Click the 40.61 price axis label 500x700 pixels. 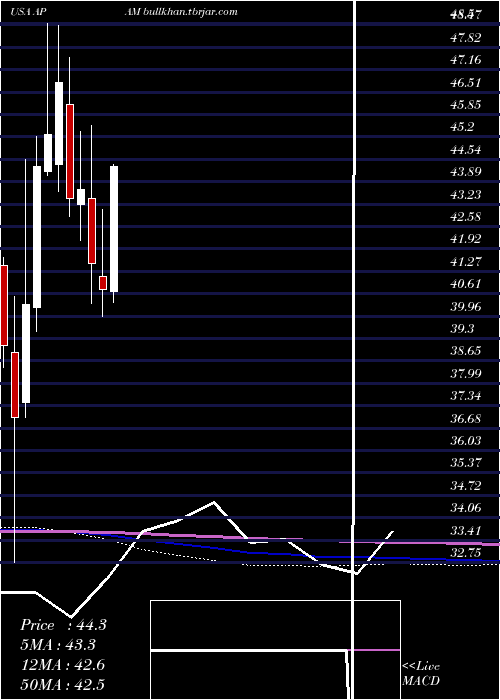point(466,284)
